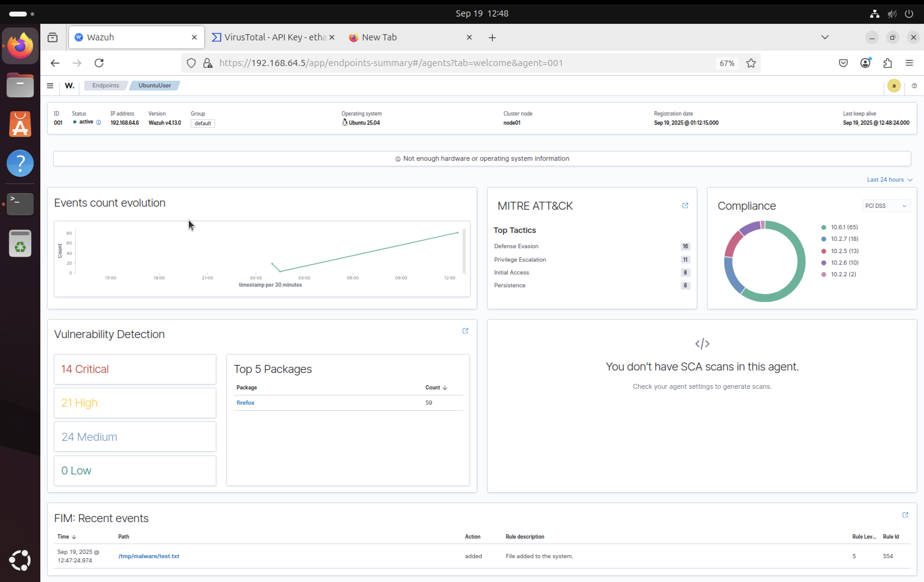The height and width of the screenshot is (582, 924).
Task: Click the Wazuh W. home logo
Action: click(69, 86)
